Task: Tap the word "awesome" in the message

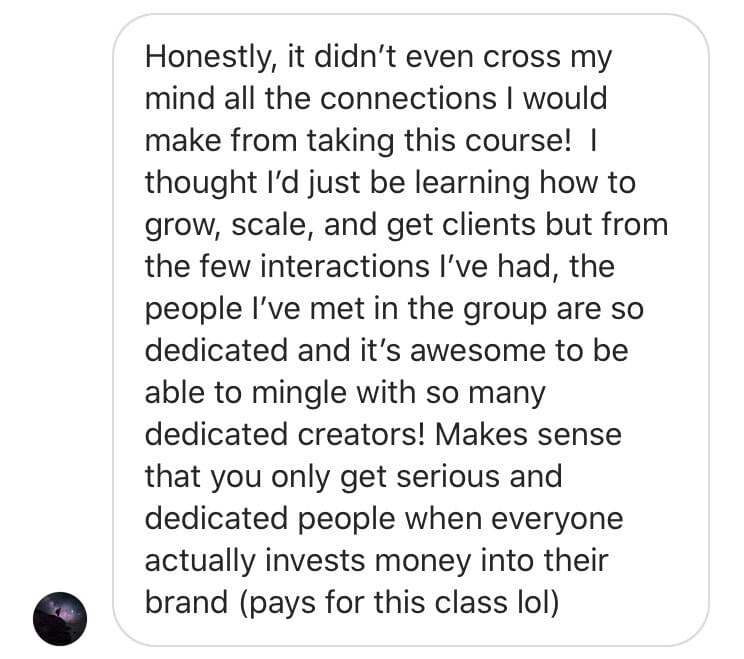Action: (478, 351)
